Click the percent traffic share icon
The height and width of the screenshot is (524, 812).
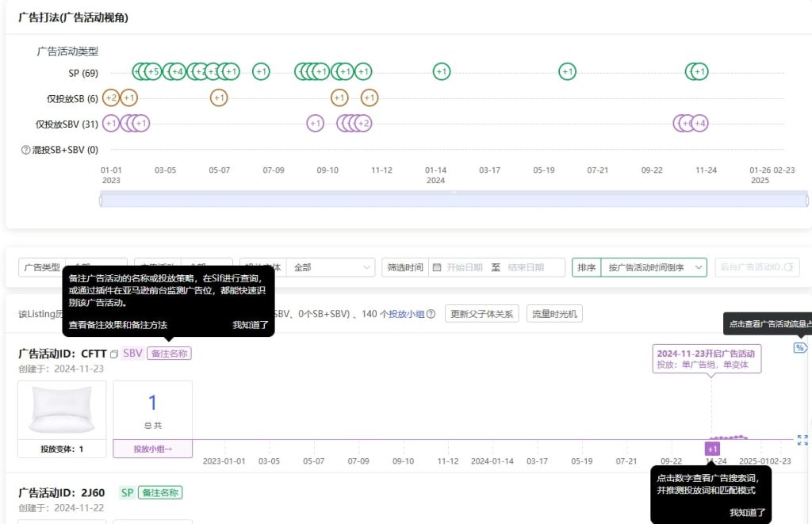tap(800, 348)
